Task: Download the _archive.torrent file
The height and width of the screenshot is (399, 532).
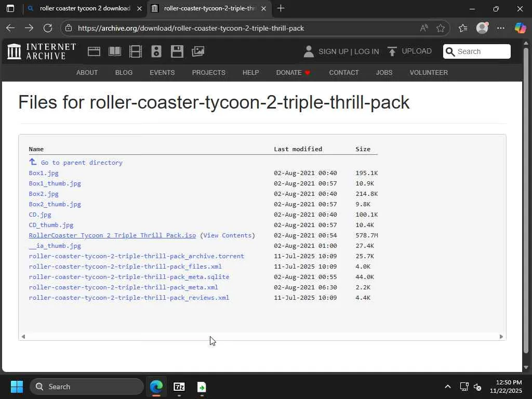Action: point(137,256)
